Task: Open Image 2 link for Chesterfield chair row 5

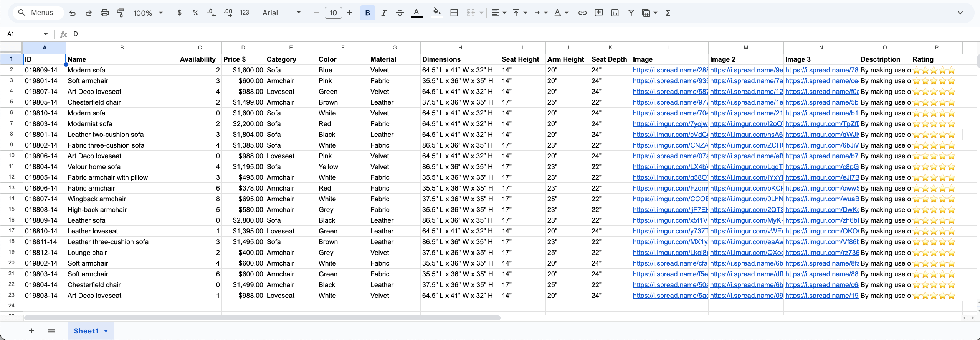Action: (746, 102)
